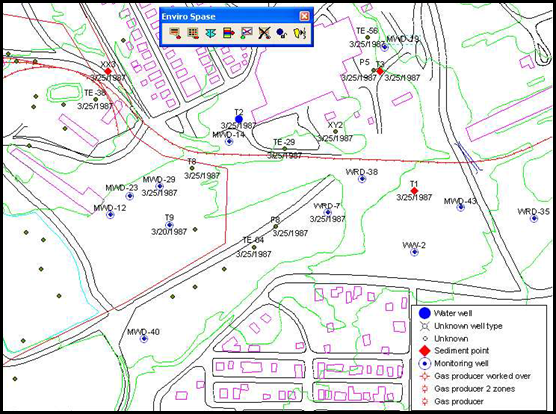This screenshot has height=414, width=556.
Task: Select the XY2 sample point dot
Action: [x=335, y=132]
